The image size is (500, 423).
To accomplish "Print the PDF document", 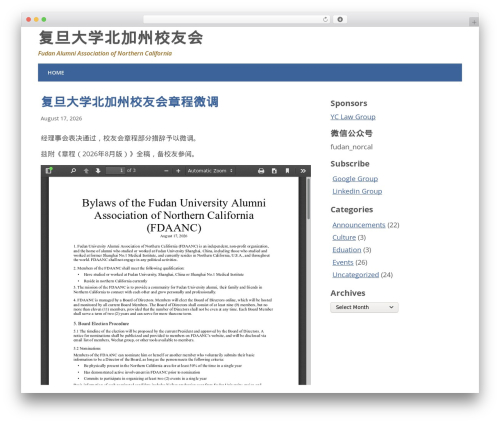I will (261, 171).
